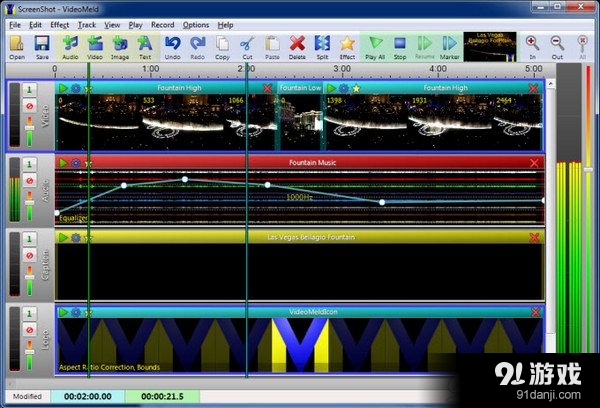Viewport: 600px width, 408px height.
Task: Open settings gear of the caption clip
Action: coord(76,238)
